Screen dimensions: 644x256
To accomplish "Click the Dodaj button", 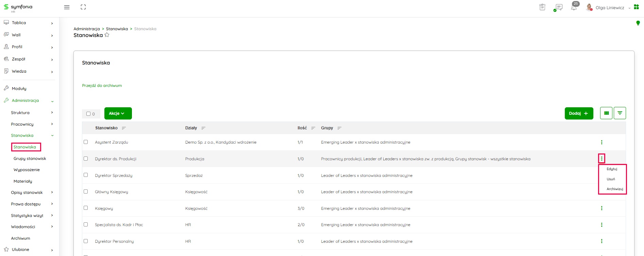I will click(x=578, y=113).
